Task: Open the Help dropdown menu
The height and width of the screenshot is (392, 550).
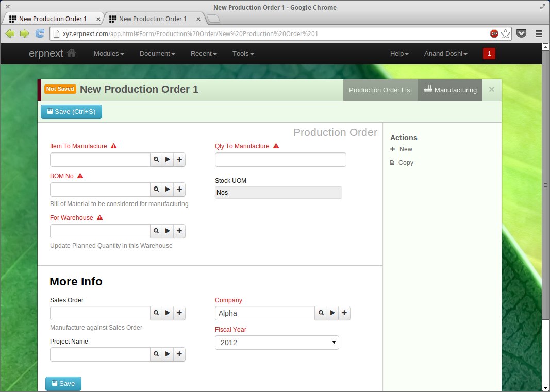Action: 399,53
